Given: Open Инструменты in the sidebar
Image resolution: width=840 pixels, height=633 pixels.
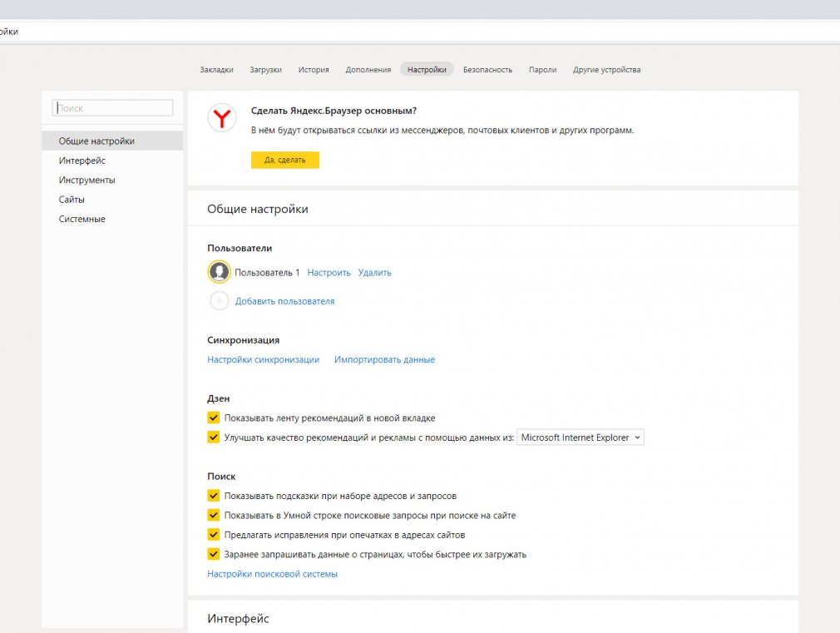Looking at the screenshot, I should [x=112, y=181].
